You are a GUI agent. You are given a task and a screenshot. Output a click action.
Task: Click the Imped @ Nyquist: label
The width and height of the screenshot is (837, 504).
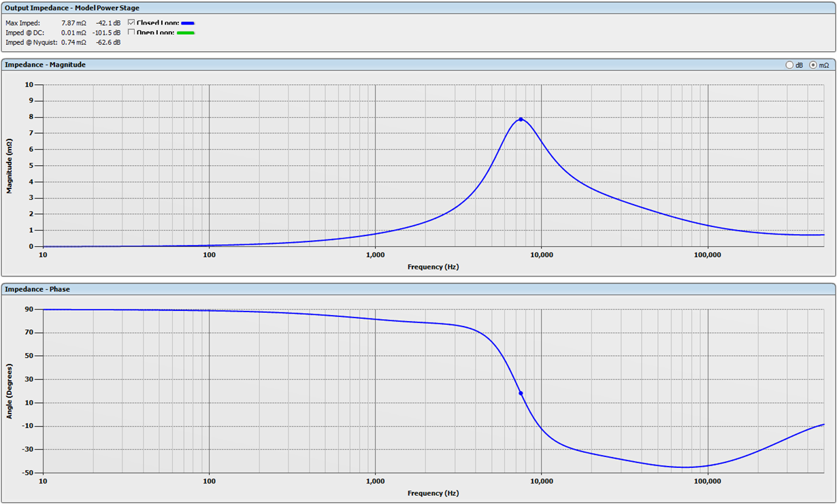point(32,42)
